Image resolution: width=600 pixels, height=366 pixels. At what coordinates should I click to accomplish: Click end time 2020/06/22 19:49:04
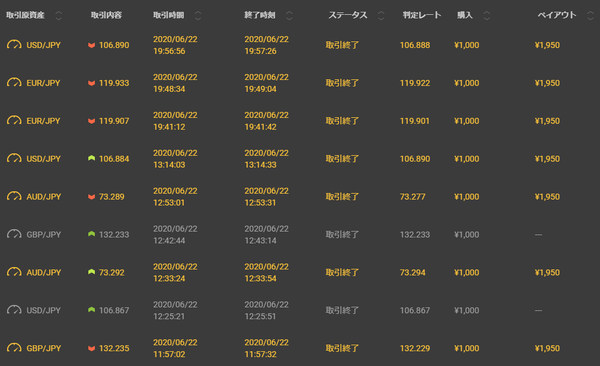267,83
